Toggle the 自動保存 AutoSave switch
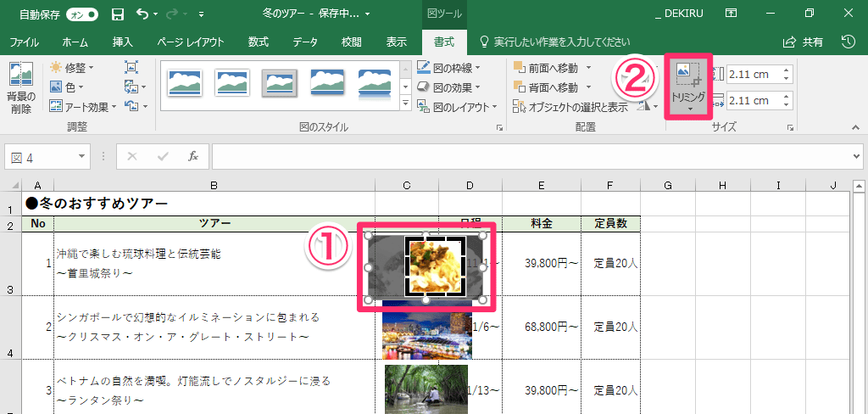The height and width of the screenshot is (414, 868). point(81,14)
